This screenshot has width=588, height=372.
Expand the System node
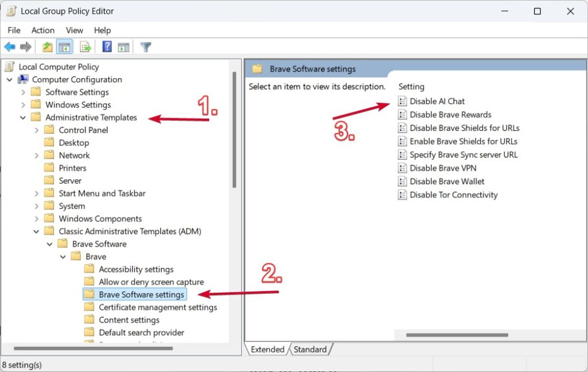(x=36, y=206)
